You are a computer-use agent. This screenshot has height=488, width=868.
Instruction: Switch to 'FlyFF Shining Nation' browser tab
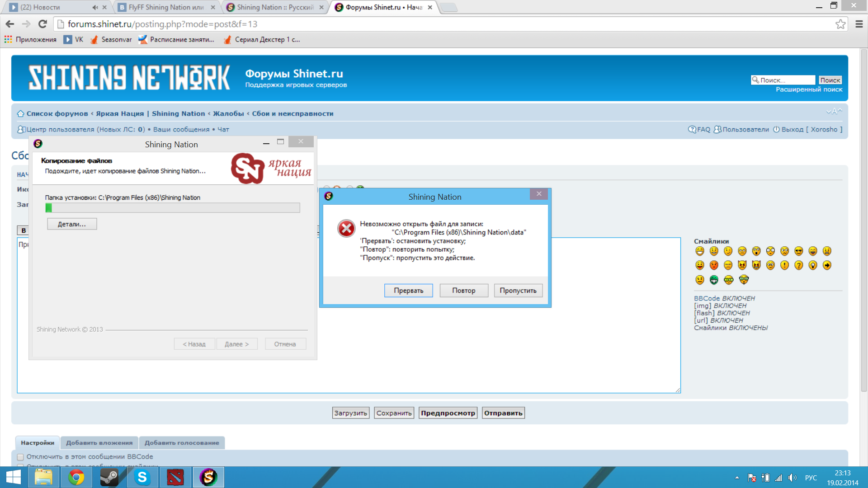[166, 7]
